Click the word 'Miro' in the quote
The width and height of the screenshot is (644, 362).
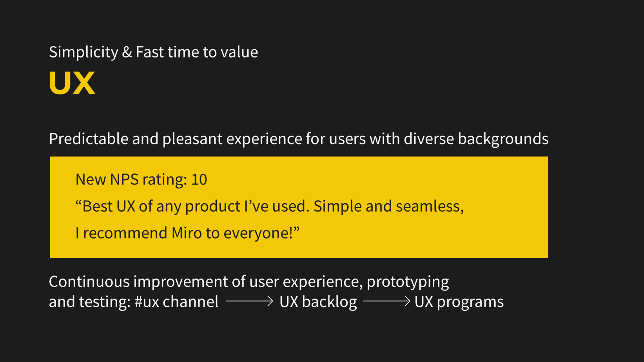click(x=187, y=233)
